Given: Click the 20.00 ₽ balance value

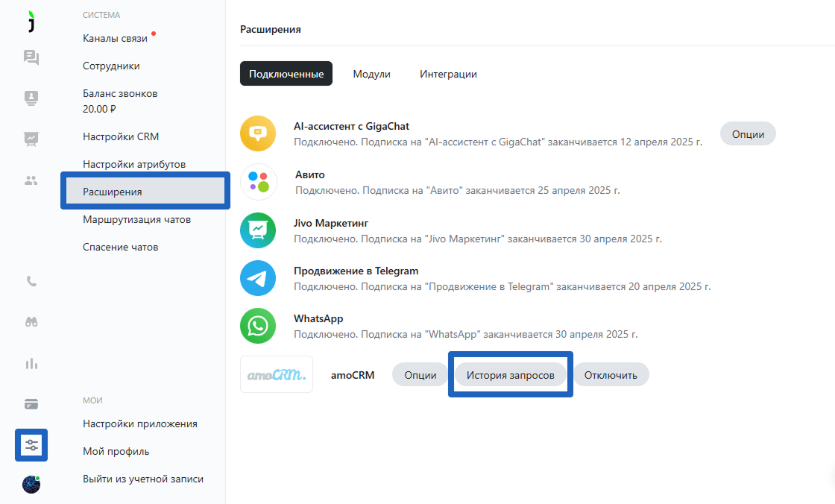Looking at the screenshot, I should tap(100, 109).
